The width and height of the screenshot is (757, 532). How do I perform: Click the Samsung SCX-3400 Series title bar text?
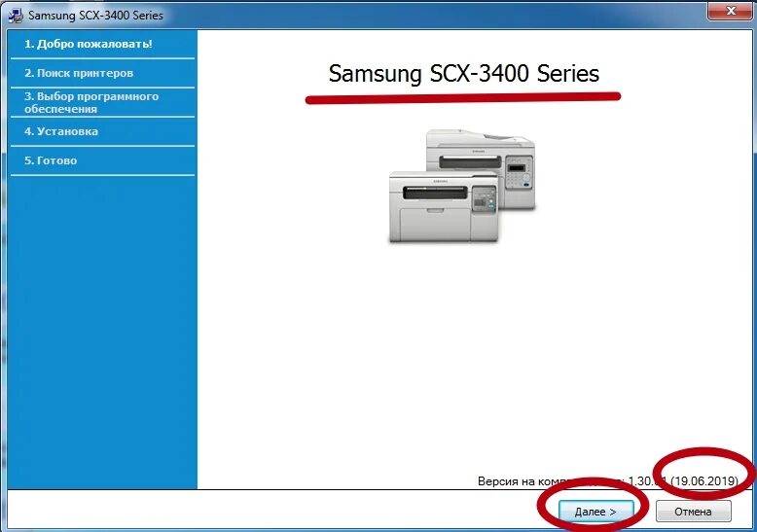[95, 16]
